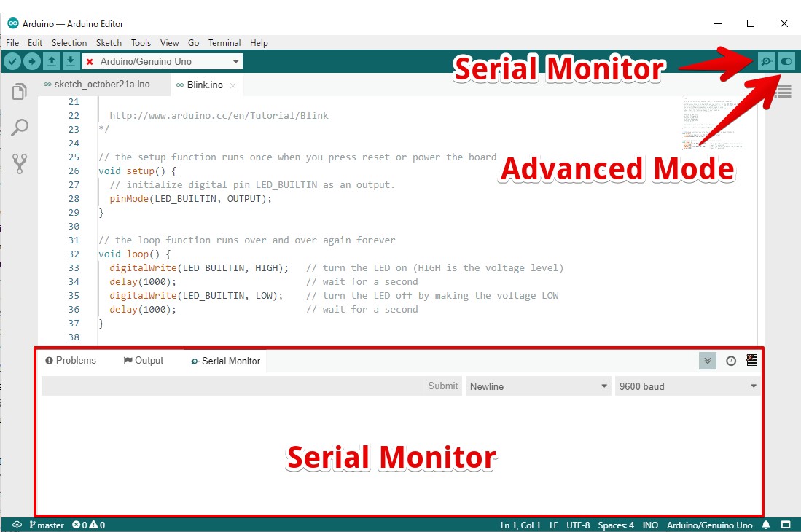Click Ln 1, Col 1 in status bar
This screenshot has height=532, width=801.
pos(520,525)
